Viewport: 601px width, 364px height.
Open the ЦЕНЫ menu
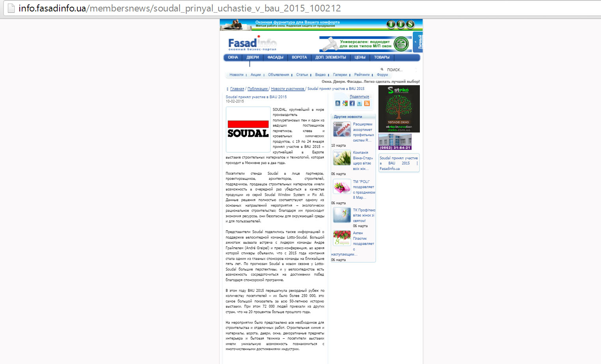point(360,58)
